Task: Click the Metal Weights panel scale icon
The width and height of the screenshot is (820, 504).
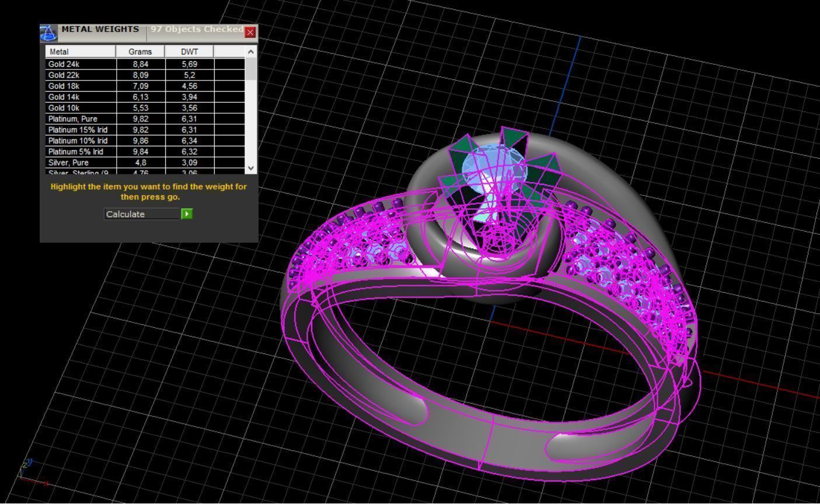Action: coord(48,33)
